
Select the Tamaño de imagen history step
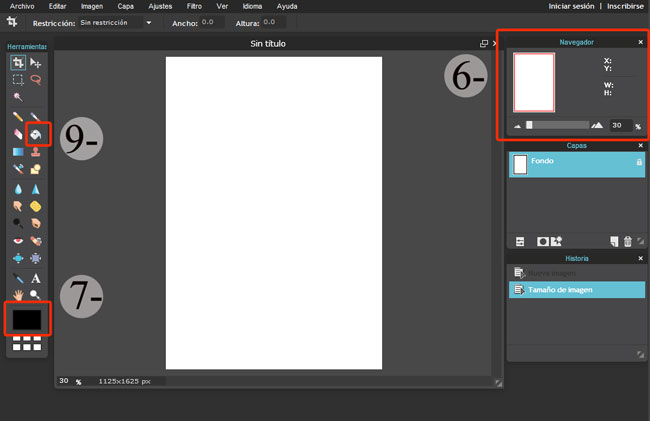(577, 290)
